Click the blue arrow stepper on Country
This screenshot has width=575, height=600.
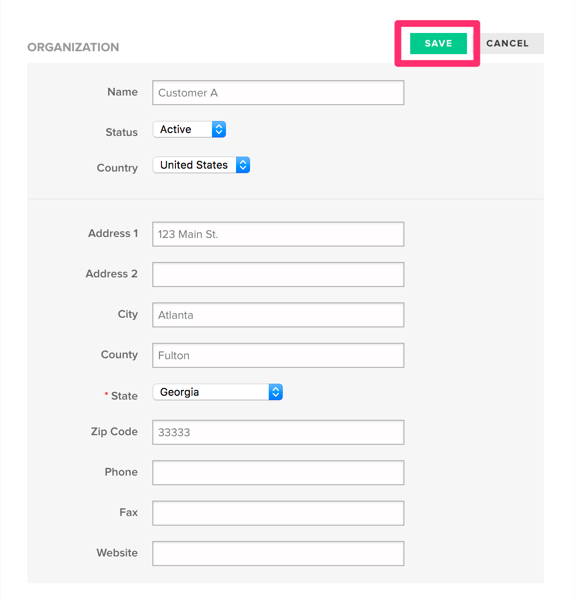(243, 165)
